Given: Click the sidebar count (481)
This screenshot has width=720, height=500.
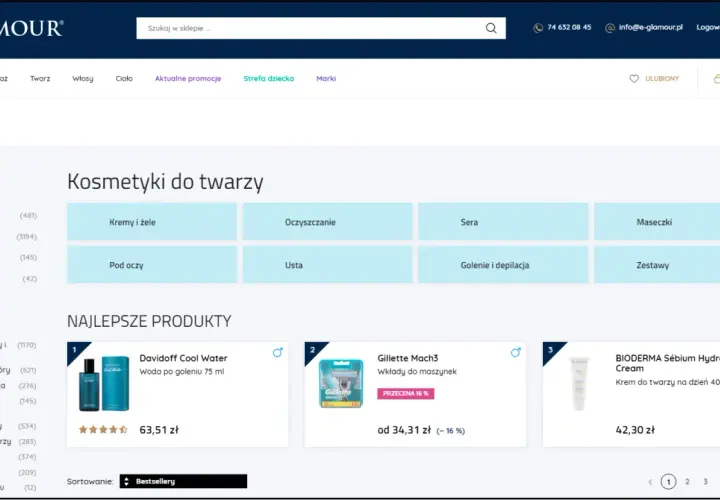Looking at the screenshot, I should pyautogui.click(x=28, y=215).
